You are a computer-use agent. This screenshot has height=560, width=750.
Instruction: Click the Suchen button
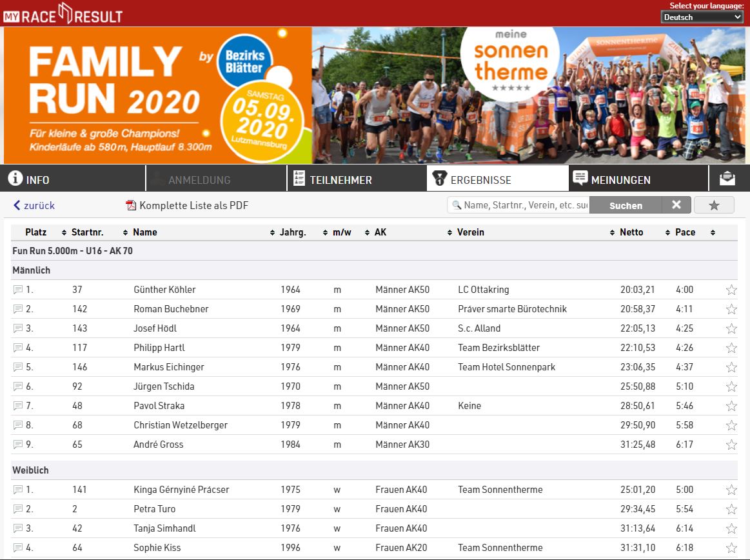coord(626,205)
